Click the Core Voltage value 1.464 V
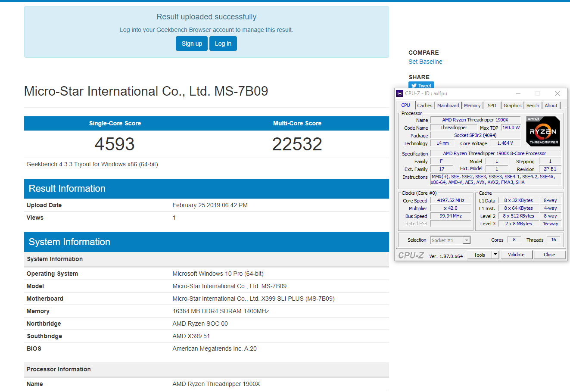This screenshot has height=392, width=570. click(505, 143)
